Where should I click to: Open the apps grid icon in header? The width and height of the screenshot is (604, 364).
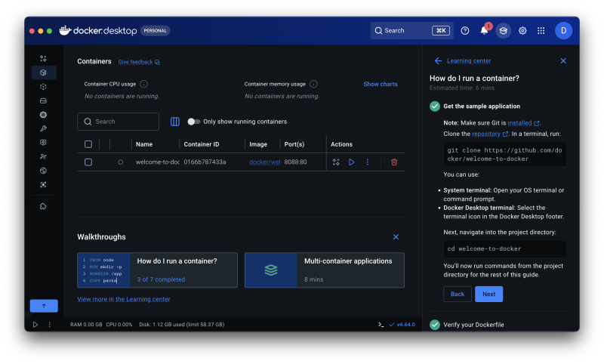pyautogui.click(x=541, y=31)
